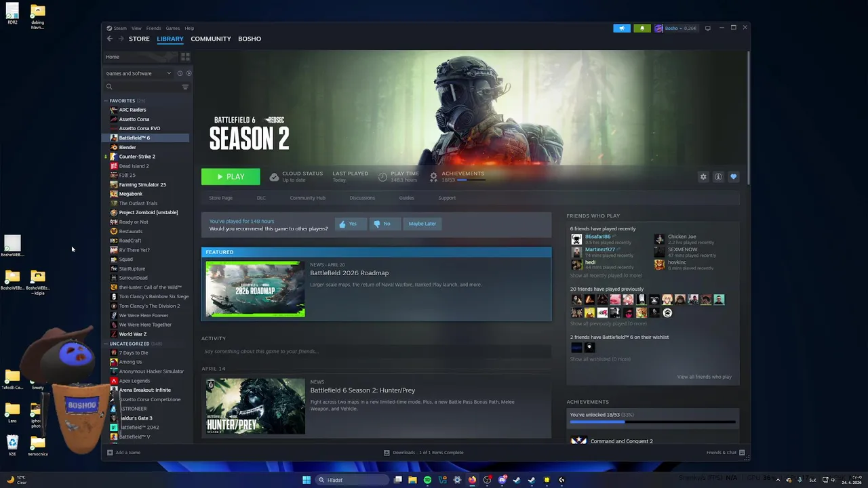
Task: Open Support link
Action: click(x=447, y=198)
